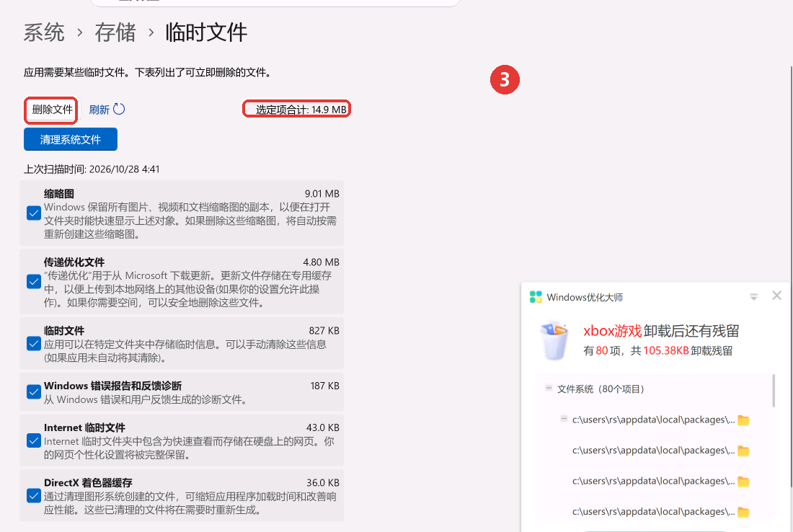Uncheck the 传递优化文件 checkbox

coord(34,281)
